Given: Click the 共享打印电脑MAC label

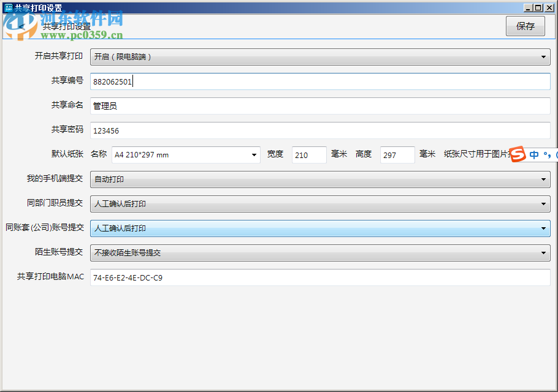Looking at the screenshot, I should (x=50, y=276).
